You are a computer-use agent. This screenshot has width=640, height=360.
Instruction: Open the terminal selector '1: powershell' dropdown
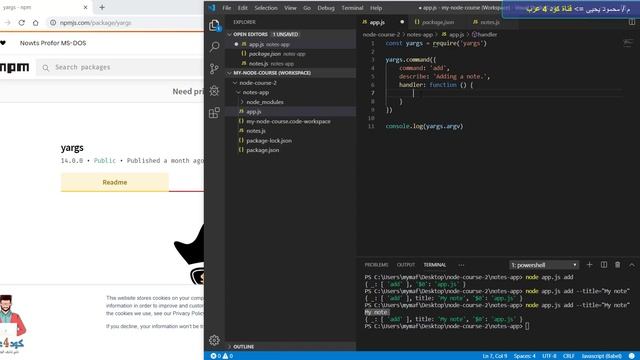pyautogui.click(x=544, y=265)
